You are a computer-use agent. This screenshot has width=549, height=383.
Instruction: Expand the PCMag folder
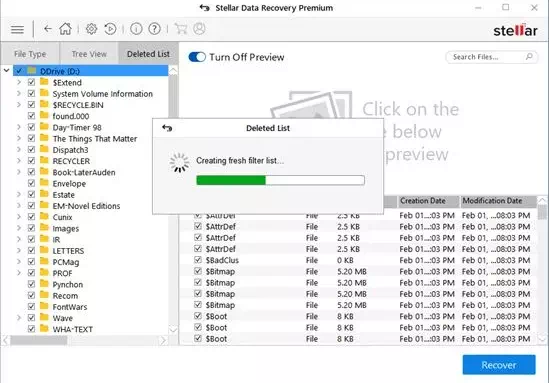point(19,262)
